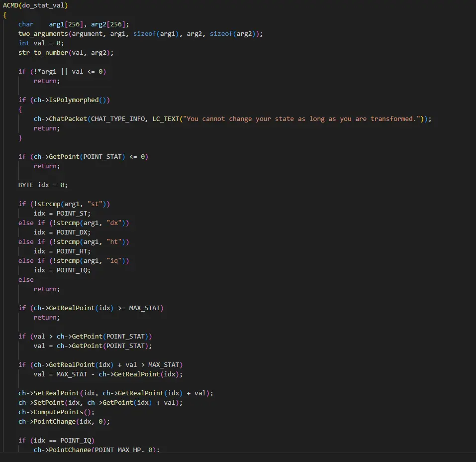The height and width of the screenshot is (462, 476).
Task: Click the line 'if (idx == POINT_IQ)'
Action: click(57, 440)
